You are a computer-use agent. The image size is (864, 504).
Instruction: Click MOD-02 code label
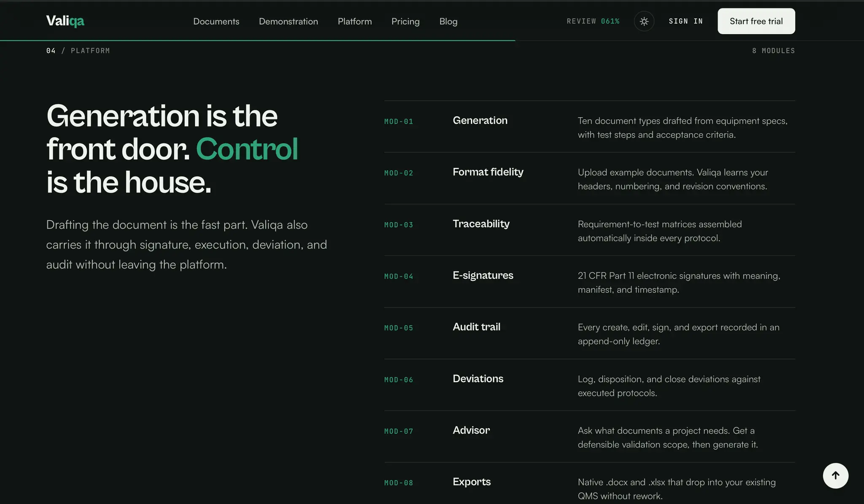tap(399, 173)
